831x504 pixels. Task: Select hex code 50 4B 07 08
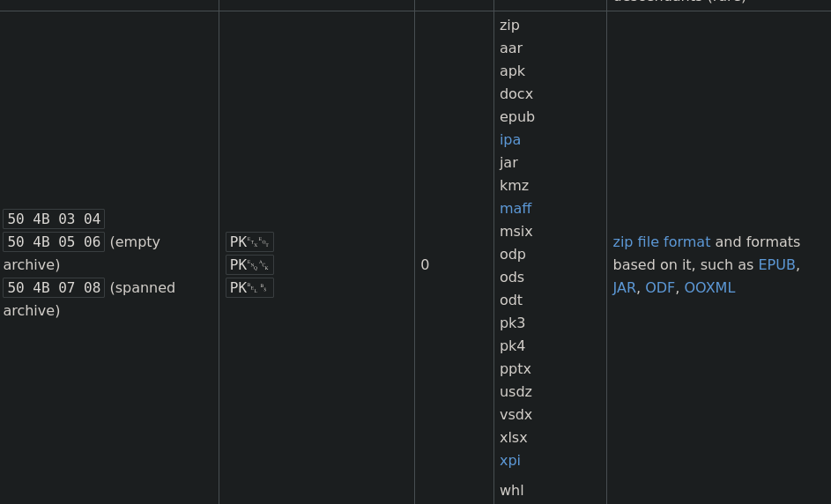54,288
